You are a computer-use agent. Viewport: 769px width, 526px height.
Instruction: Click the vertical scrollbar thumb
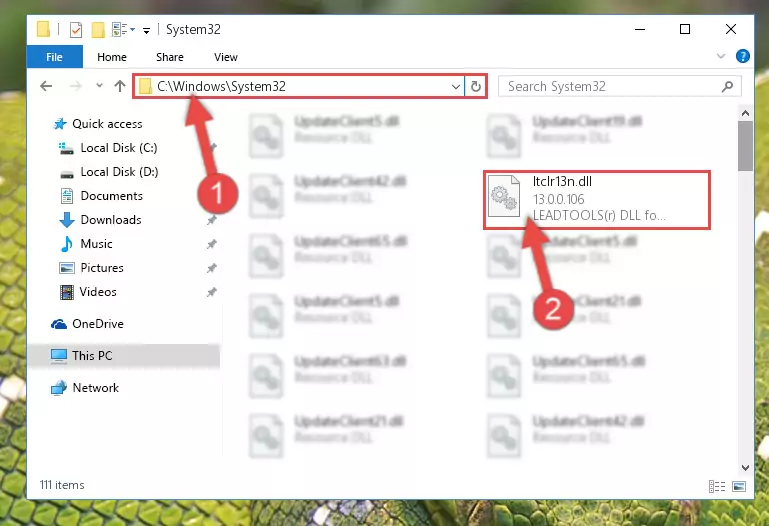click(x=745, y=146)
